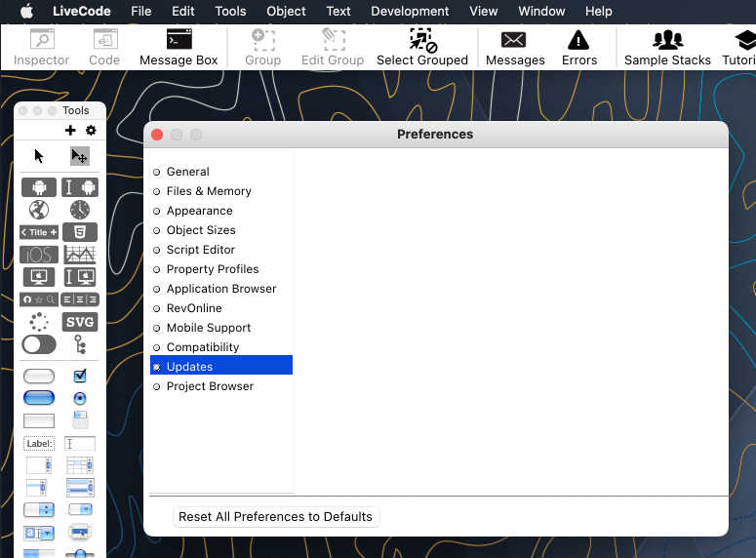756x558 pixels.
Task: Pick the Mac button widget
Action: pos(39,277)
